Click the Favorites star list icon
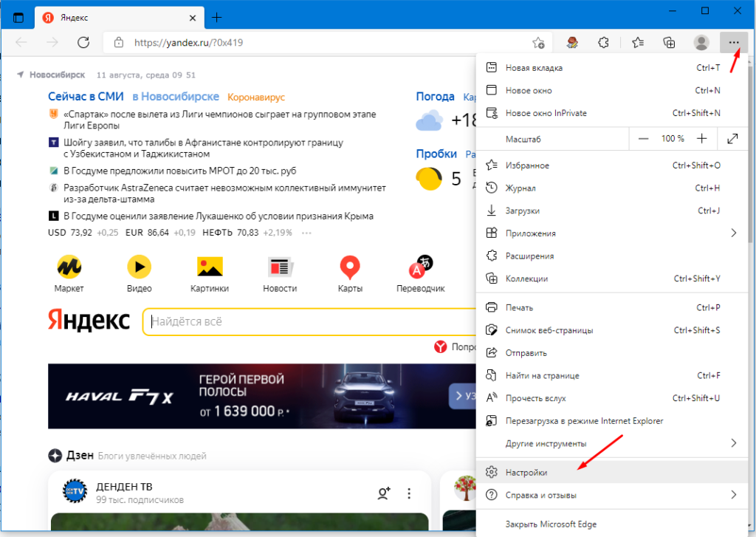The height and width of the screenshot is (537, 756). pos(638,43)
